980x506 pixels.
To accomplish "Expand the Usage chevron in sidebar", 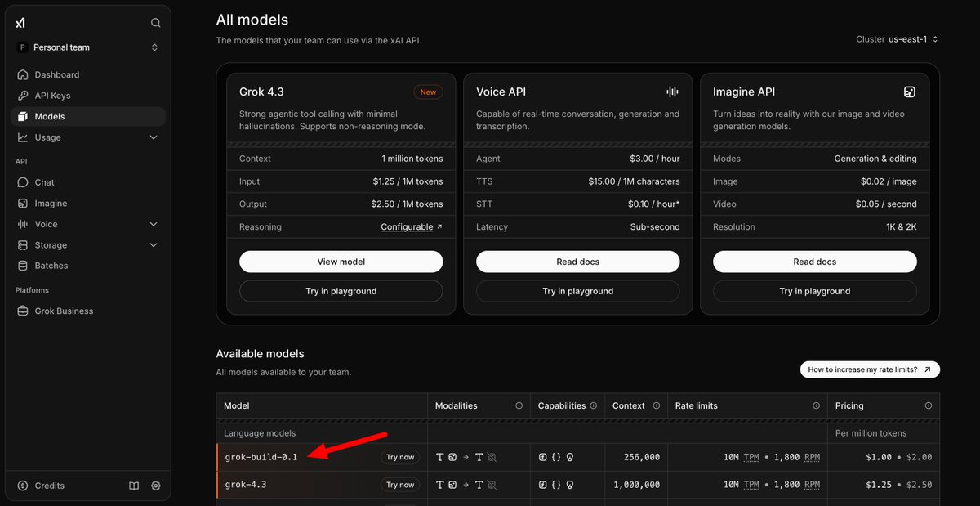I will tap(154, 137).
